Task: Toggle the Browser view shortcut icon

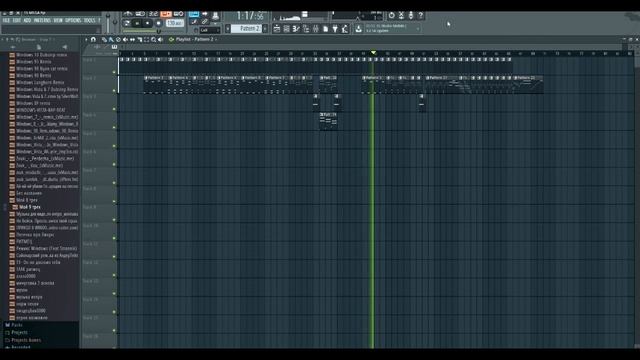Action: (x=306, y=29)
